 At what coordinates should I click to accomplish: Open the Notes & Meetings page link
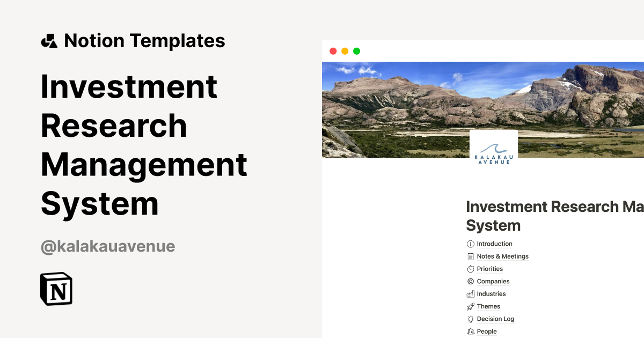click(x=502, y=256)
